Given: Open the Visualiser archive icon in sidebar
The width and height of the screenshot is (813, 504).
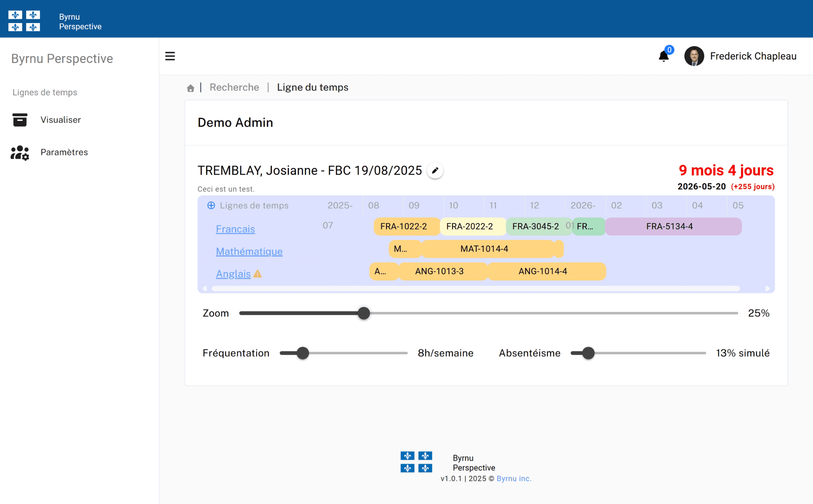Looking at the screenshot, I should tap(20, 120).
